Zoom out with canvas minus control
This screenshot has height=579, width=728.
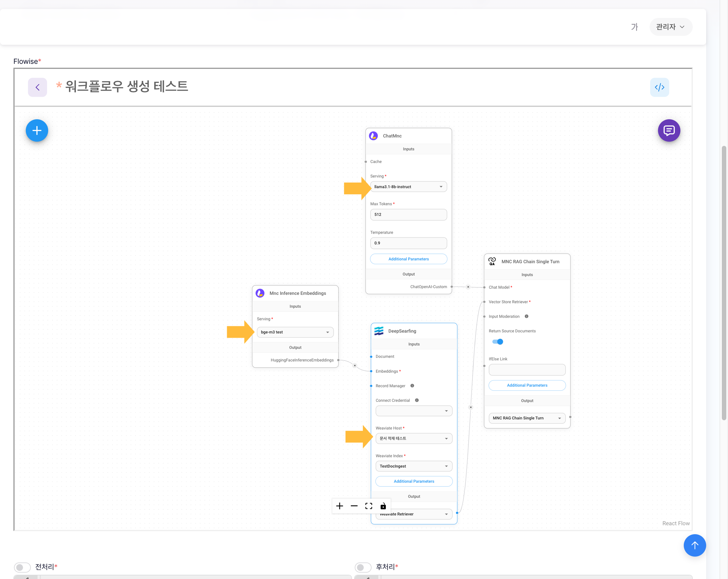coord(354,506)
